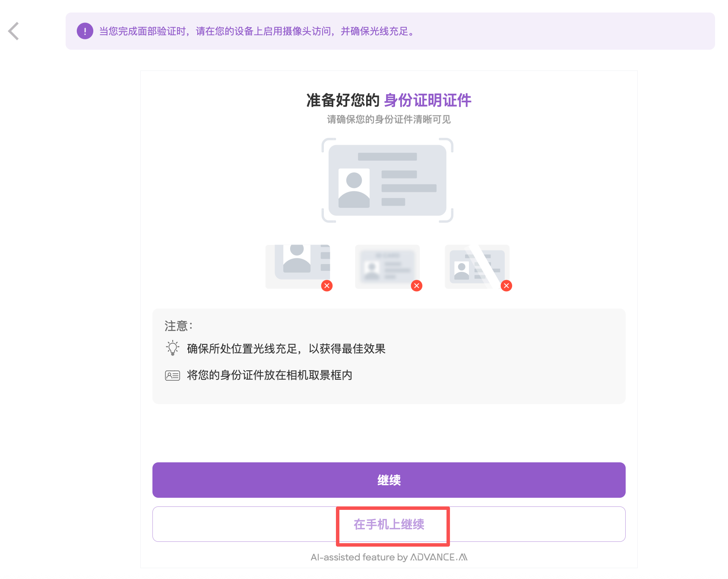Click red X on cropped ID example
The image size is (728, 579).
point(327,286)
